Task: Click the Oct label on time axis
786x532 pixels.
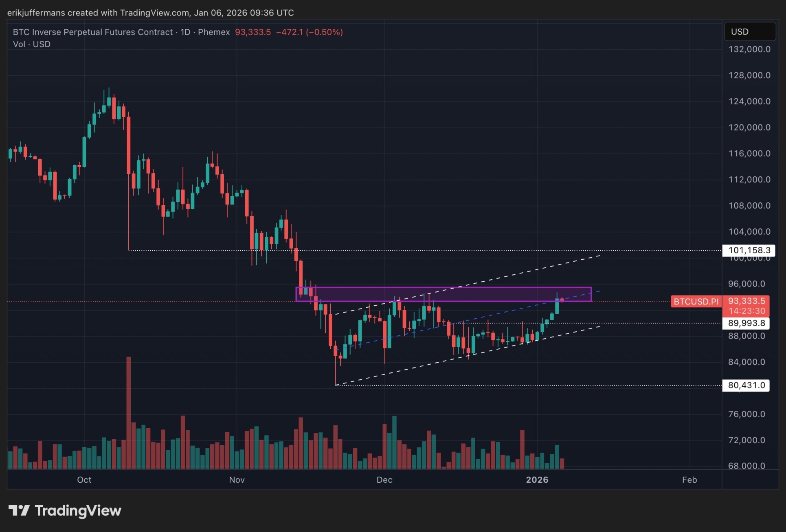Action: pos(84,480)
